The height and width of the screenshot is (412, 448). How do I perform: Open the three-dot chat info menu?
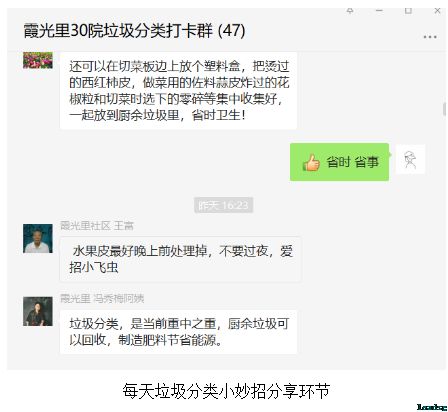[x=430, y=37]
